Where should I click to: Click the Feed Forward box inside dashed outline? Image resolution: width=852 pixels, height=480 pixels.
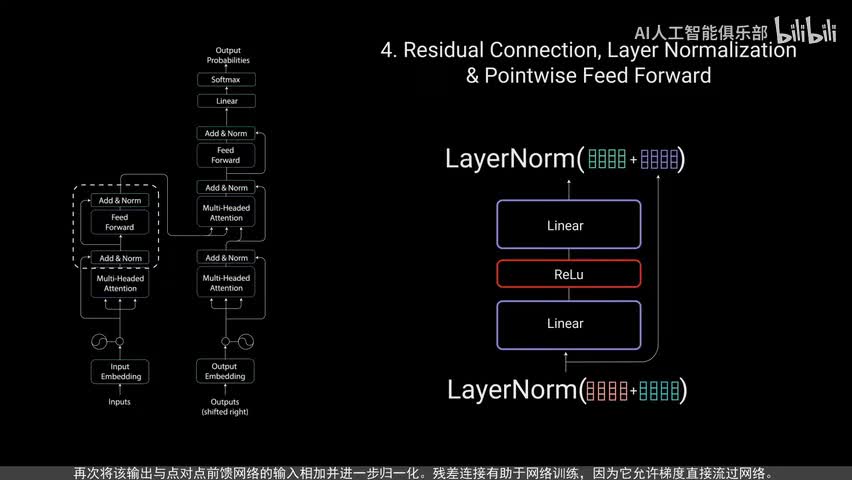(x=119, y=222)
